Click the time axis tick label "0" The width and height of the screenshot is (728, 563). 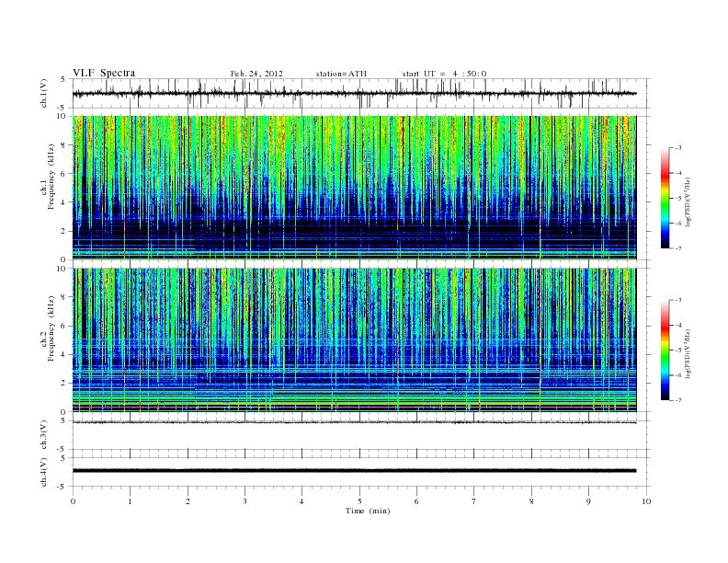[73, 501]
